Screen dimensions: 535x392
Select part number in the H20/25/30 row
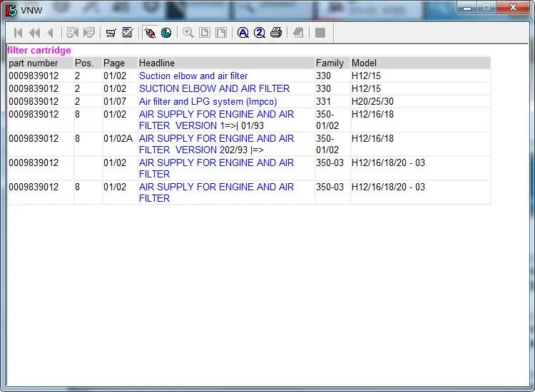[x=34, y=102]
